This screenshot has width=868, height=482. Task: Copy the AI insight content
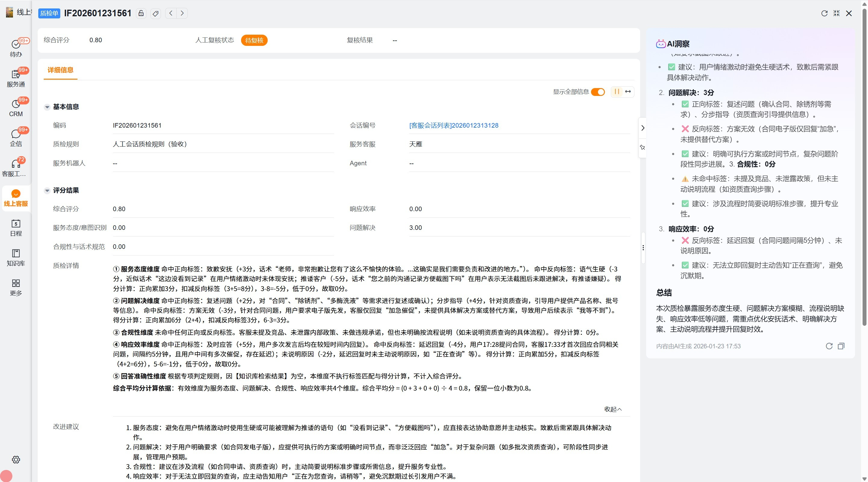coord(841,346)
